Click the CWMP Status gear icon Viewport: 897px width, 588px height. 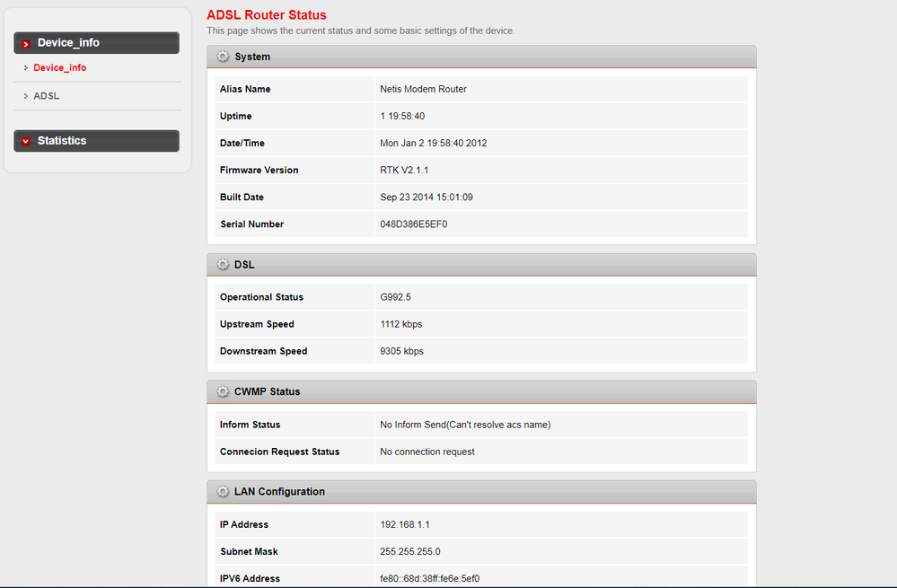point(224,392)
